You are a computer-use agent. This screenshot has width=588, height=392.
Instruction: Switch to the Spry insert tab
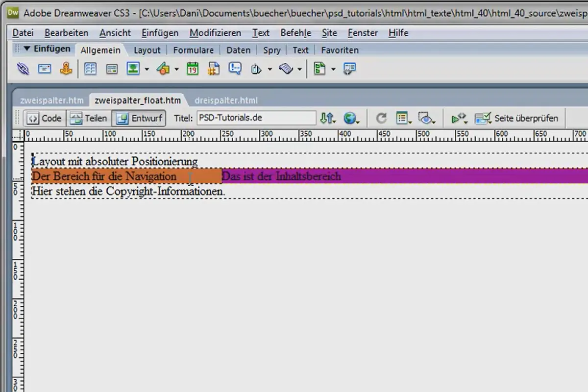tap(272, 50)
